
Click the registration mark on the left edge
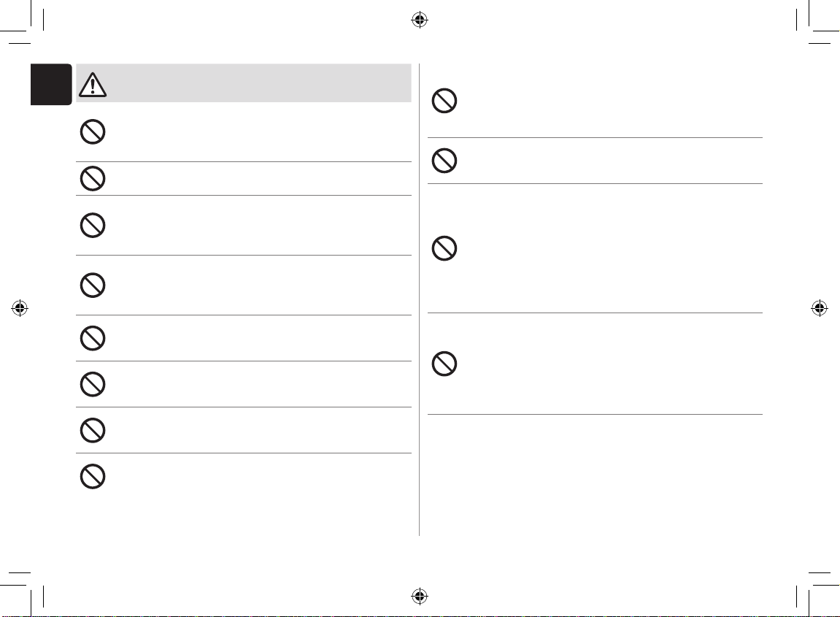[20, 308]
